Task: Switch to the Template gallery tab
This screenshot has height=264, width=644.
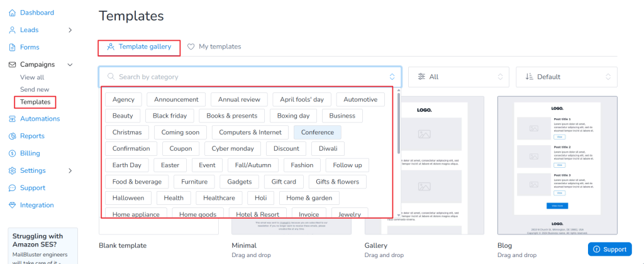Action: [139, 47]
